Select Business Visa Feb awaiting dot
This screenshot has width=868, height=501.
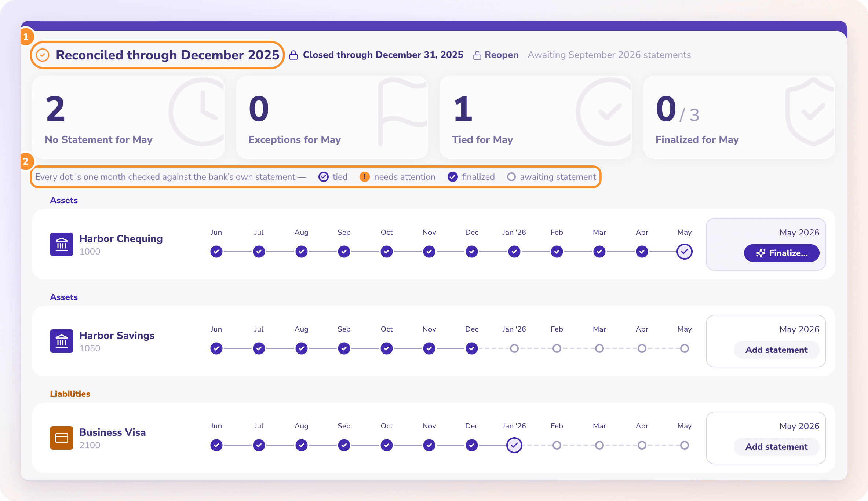point(557,445)
